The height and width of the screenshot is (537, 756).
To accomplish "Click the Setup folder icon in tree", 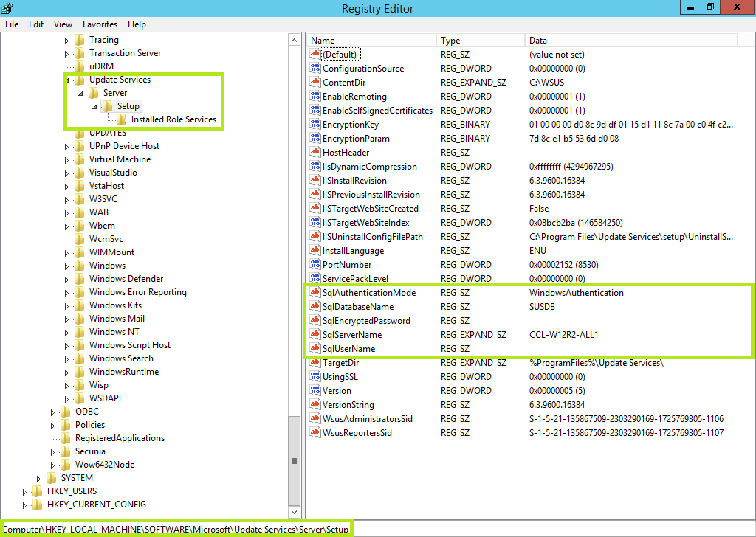I will point(108,106).
